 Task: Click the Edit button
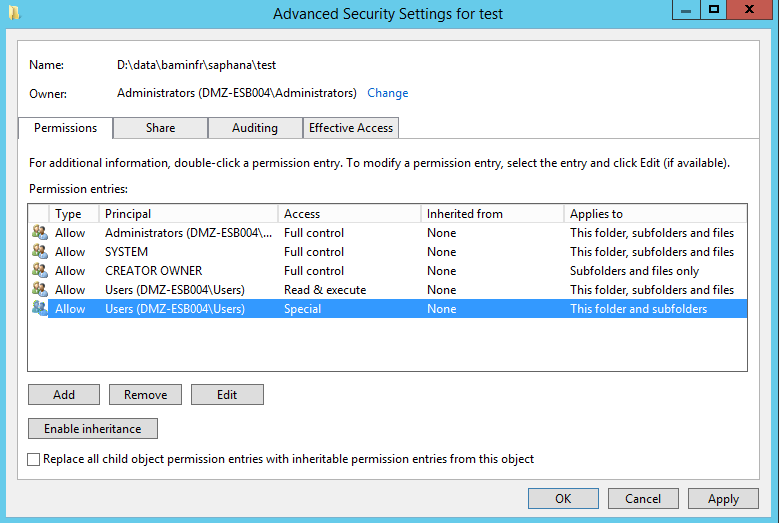point(227,395)
